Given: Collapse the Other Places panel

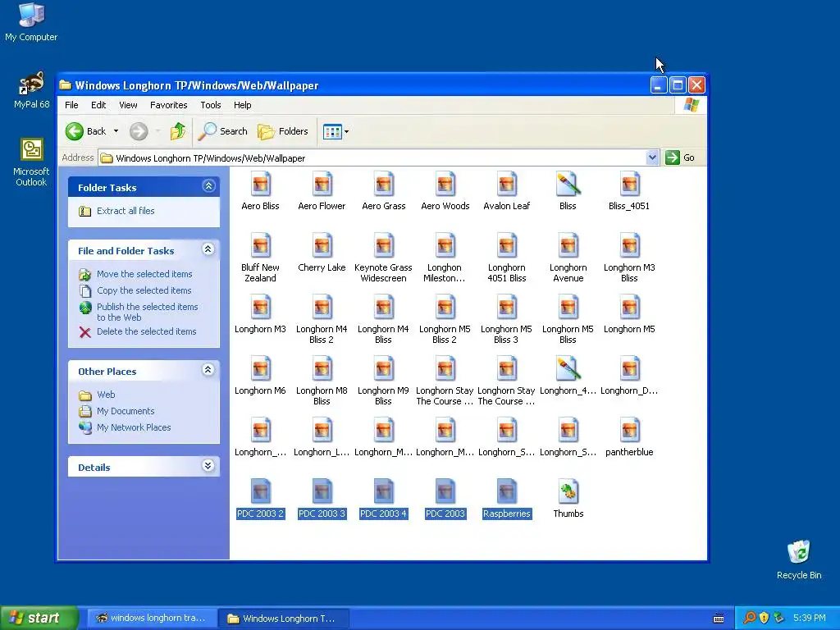Looking at the screenshot, I should (208, 370).
